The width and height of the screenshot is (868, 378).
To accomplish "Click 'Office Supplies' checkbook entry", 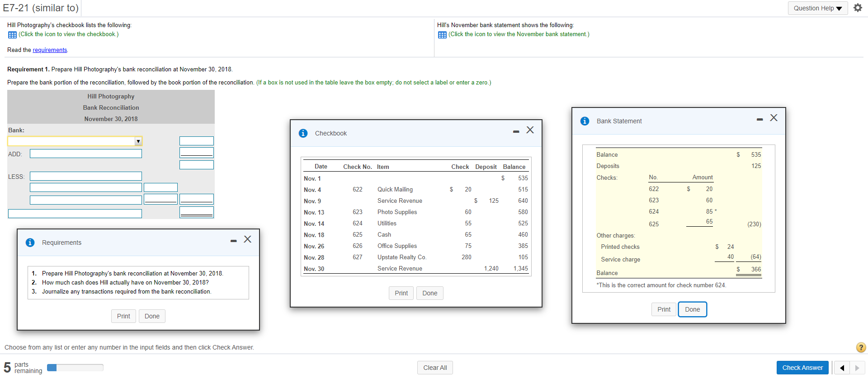I will pyautogui.click(x=397, y=246).
